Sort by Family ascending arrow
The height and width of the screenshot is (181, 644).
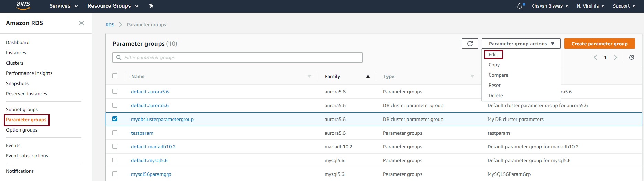(368, 76)
